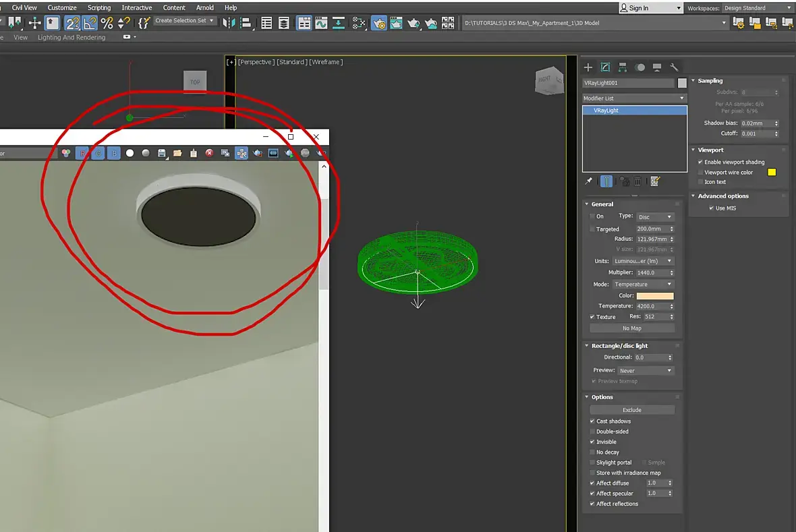Image resolution: width=796 pixels, height=532 pixels.
Task: Pick the light Color swatch
Action: point(655,296)
